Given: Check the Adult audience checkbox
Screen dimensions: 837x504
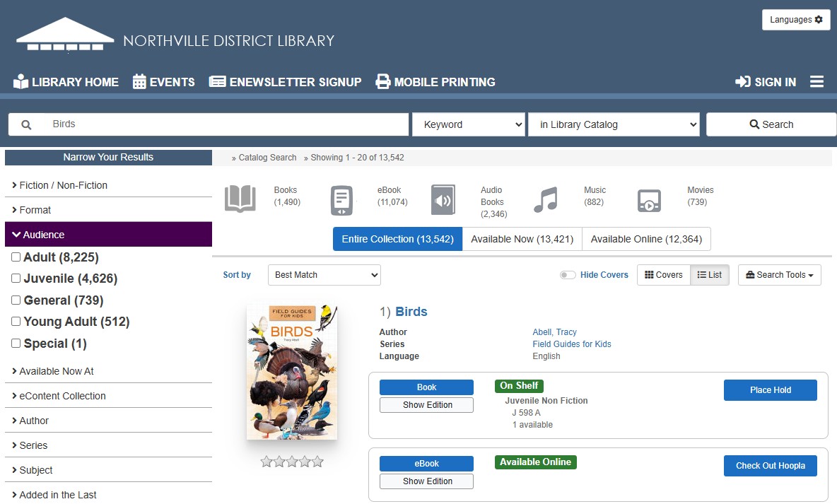Looking at the screenshot, I should tap(16, 257).
